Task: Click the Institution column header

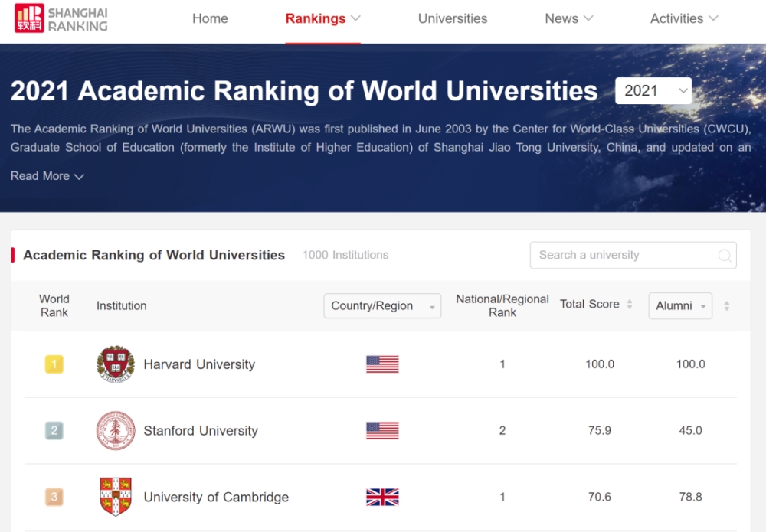Action: point(122,306)
